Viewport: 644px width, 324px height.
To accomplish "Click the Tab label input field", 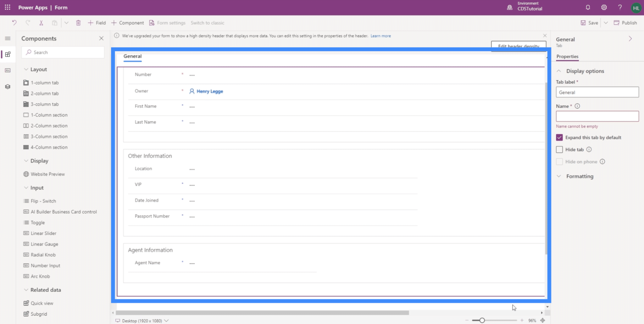I will click(x=597, y=92).
